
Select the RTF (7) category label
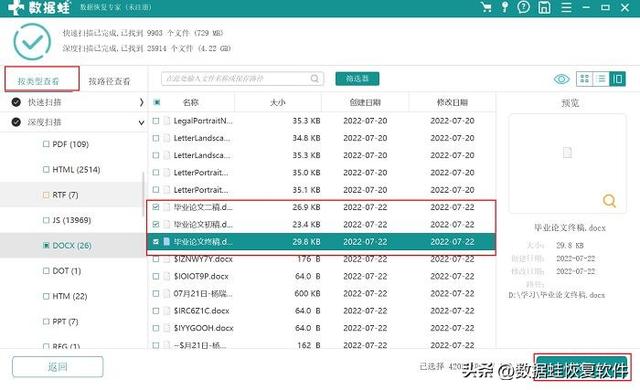tap(65, 195)
